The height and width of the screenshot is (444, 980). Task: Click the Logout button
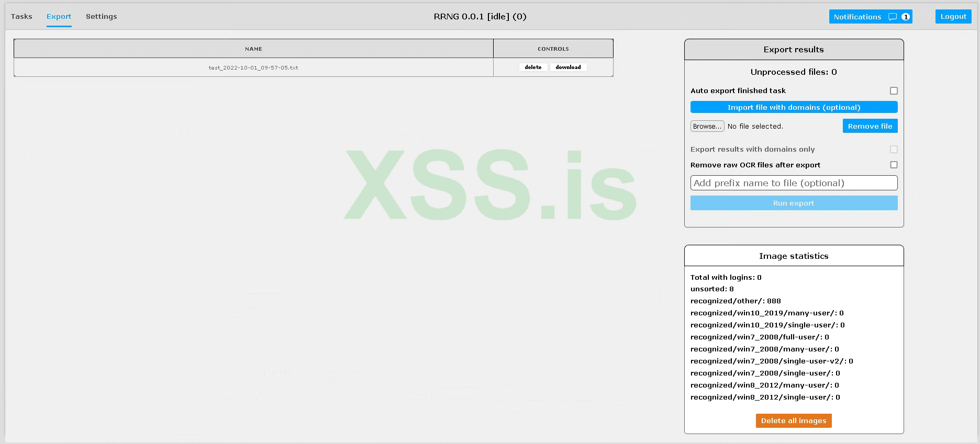[x=953, y=17]
